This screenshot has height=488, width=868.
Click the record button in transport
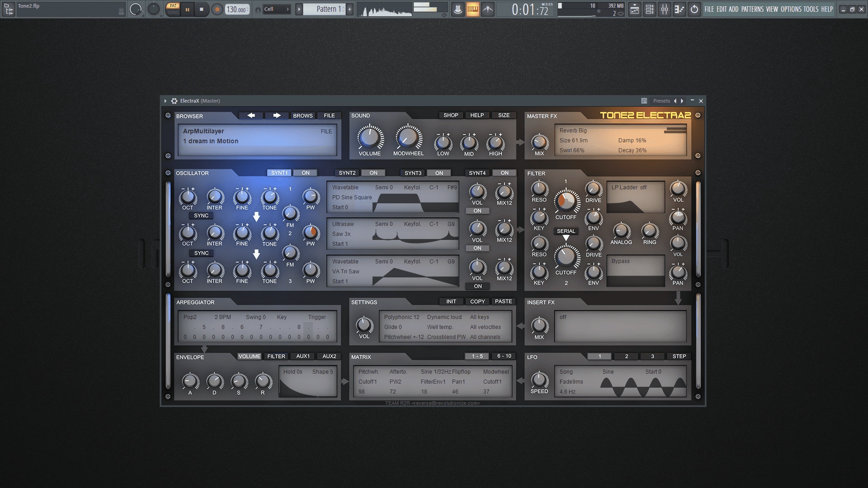(x=217, y=9)
